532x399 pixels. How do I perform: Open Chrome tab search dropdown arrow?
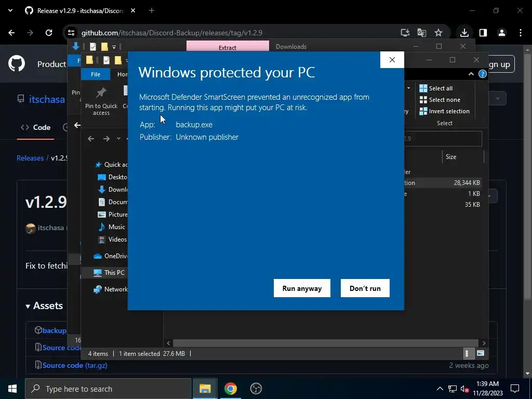tap(10, 10)
